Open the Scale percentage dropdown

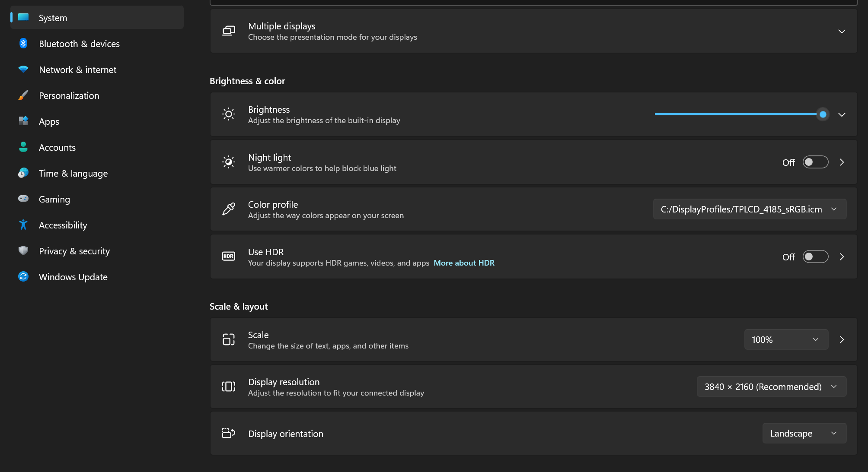pos(786,340)
